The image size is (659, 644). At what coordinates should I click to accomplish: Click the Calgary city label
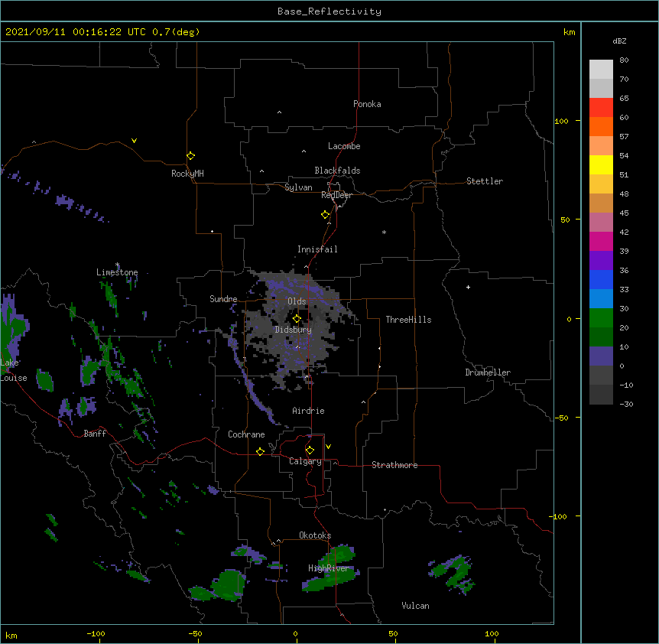(305, 461)
